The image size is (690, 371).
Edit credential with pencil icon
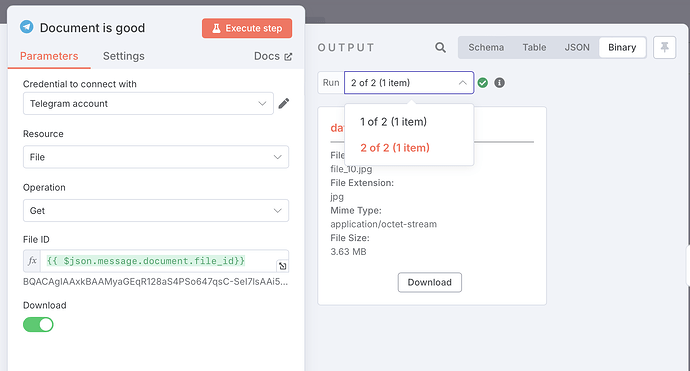[x=284, y=103]
